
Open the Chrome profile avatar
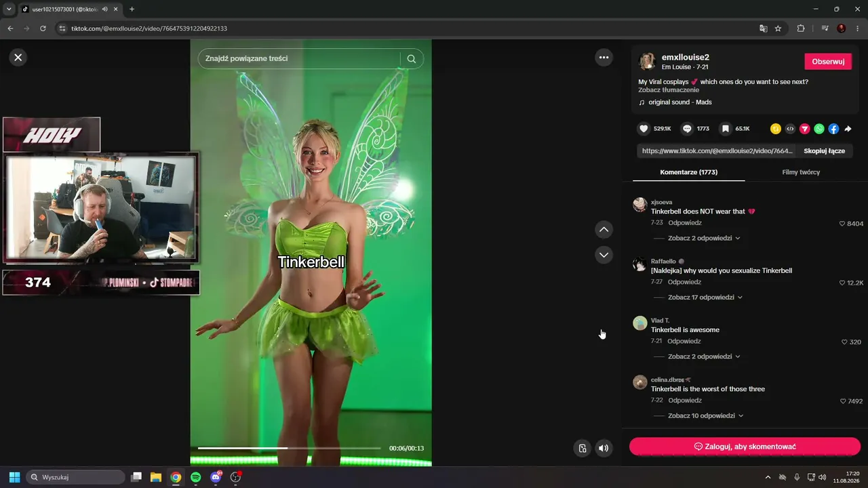842,28
